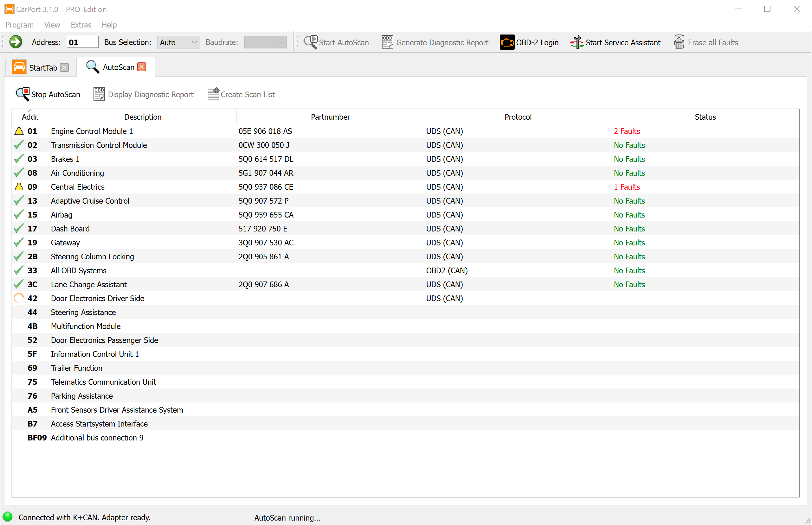Open the Bus Selection dropdown
This screenshot has height=525, width=812.
point(178,42)
